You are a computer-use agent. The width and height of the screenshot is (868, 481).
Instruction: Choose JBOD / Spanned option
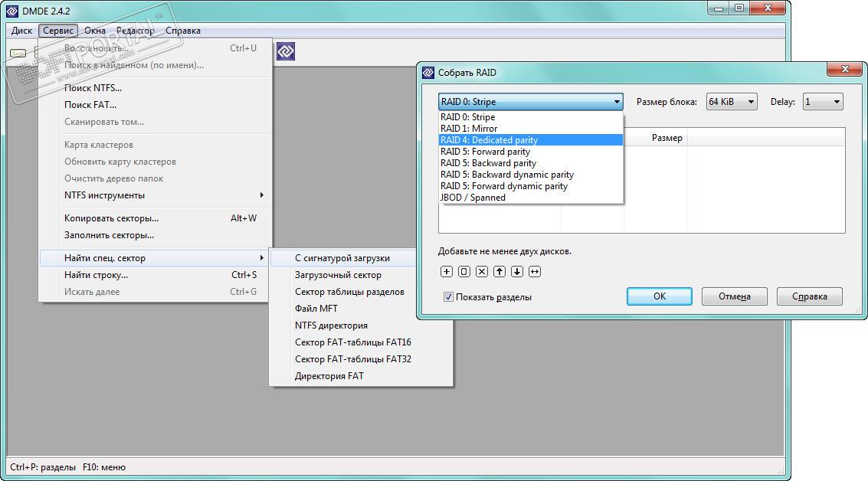point(530,198)
